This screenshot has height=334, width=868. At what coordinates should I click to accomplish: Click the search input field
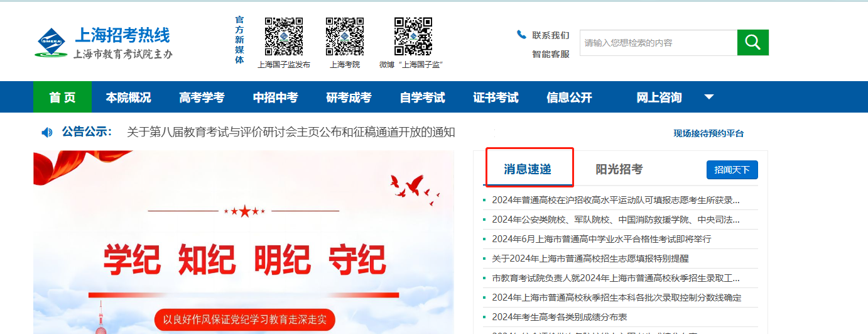(x=658, y=42)
